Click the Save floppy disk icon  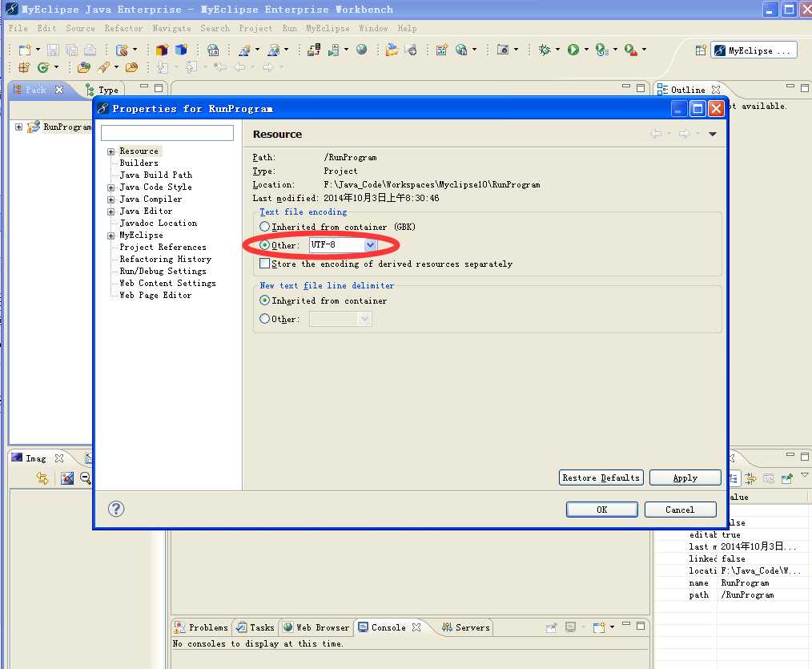click(52, 50)
